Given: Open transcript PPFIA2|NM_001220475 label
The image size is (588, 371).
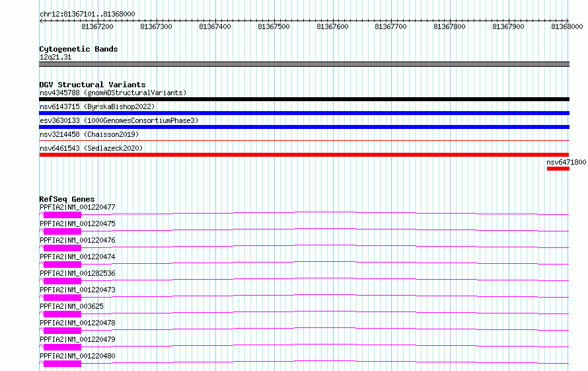Looking at the screenshot, I should pyautogui.click(x=77, y=224).
